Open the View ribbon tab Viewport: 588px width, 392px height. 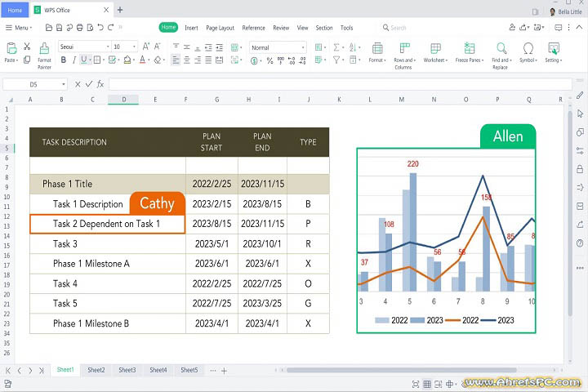click(x=302, y=28)
